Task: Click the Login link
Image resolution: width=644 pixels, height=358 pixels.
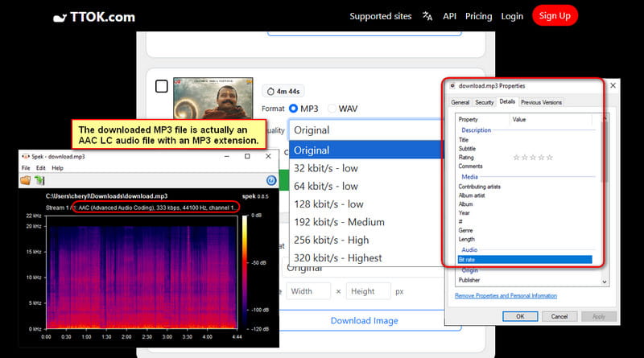Action: (x=512, y=16)
